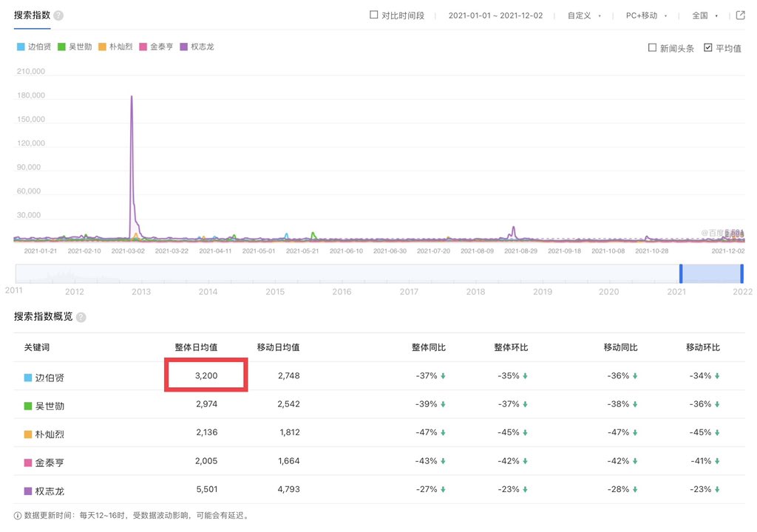Check the 新闻头条 checkbox

[652, 48]
